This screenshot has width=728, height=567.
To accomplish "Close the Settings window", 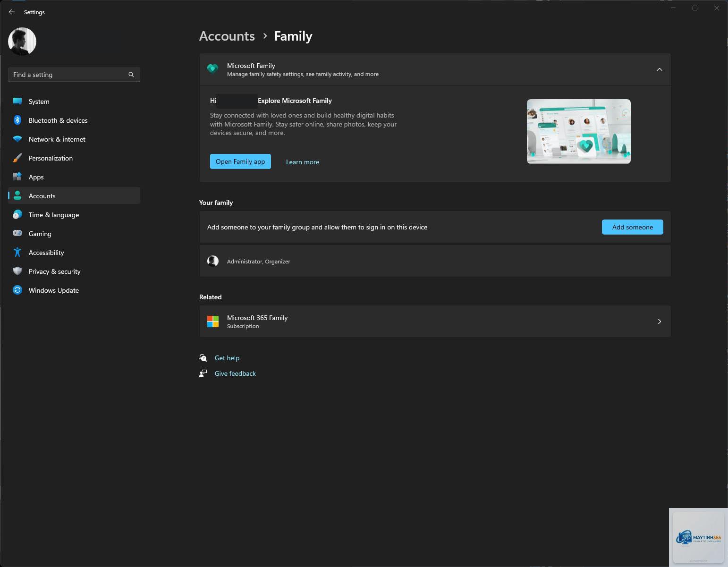I will coord(717,8).
